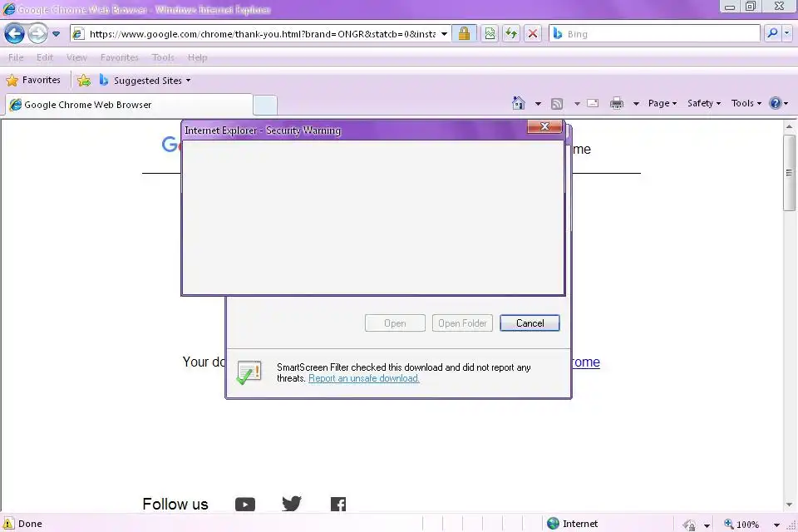The image size is (798, 532).
Task: Click the scrollbar down arrow
Action: (x=789, y=505)
